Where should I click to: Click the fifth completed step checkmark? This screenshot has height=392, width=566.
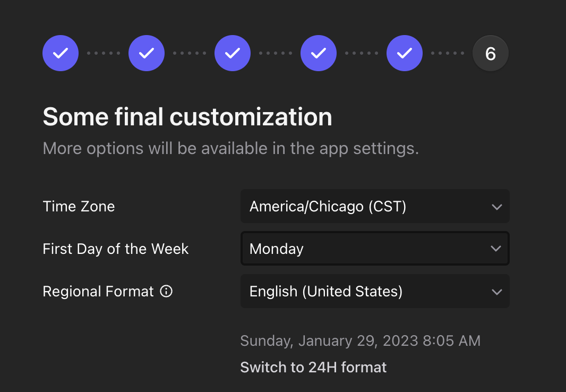tap(405, 53)
